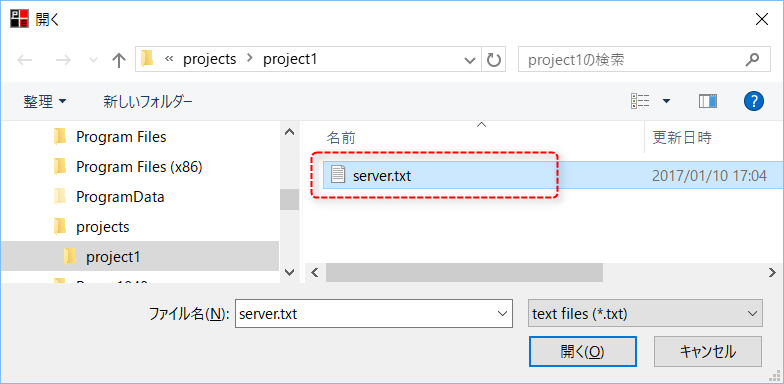Select server.txt in the file list

point(382,176)
